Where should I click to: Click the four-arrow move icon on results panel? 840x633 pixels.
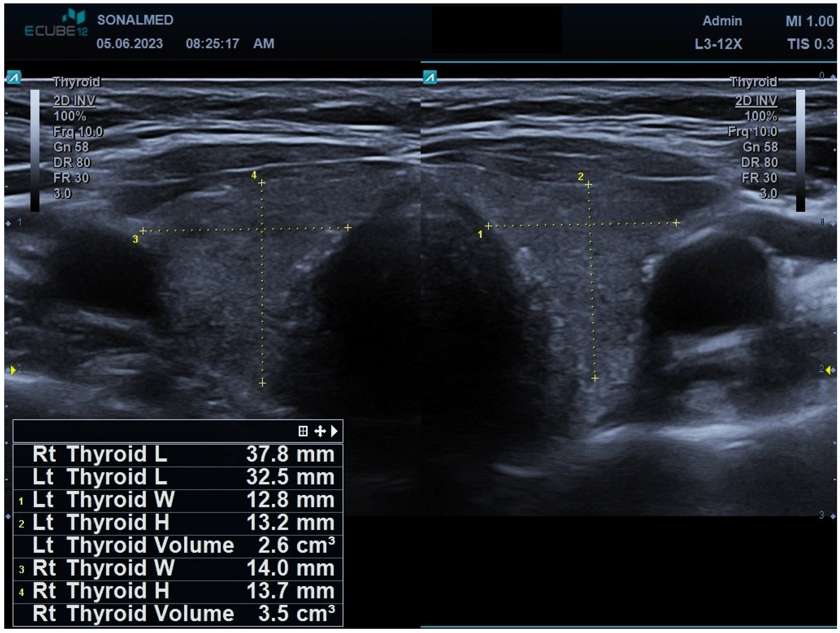[x=320, y=431]
